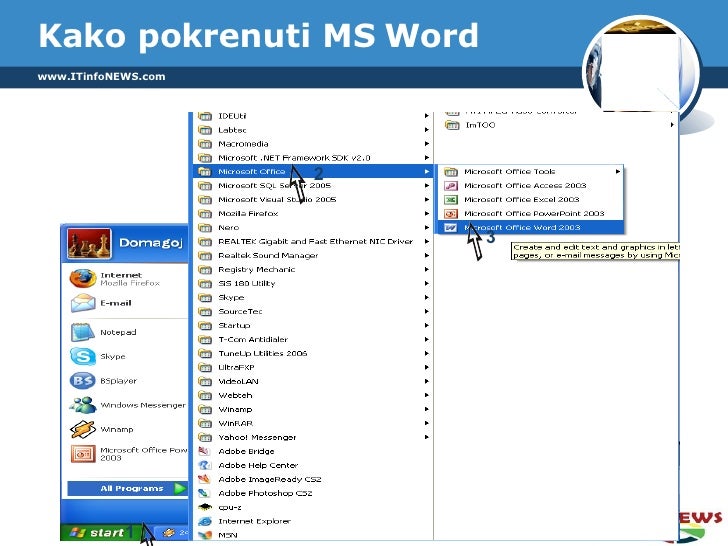Screen dimensions: 728x546
Task: Click the Adobe Photoshop CS2 feather icon
Action: [204, 493]
